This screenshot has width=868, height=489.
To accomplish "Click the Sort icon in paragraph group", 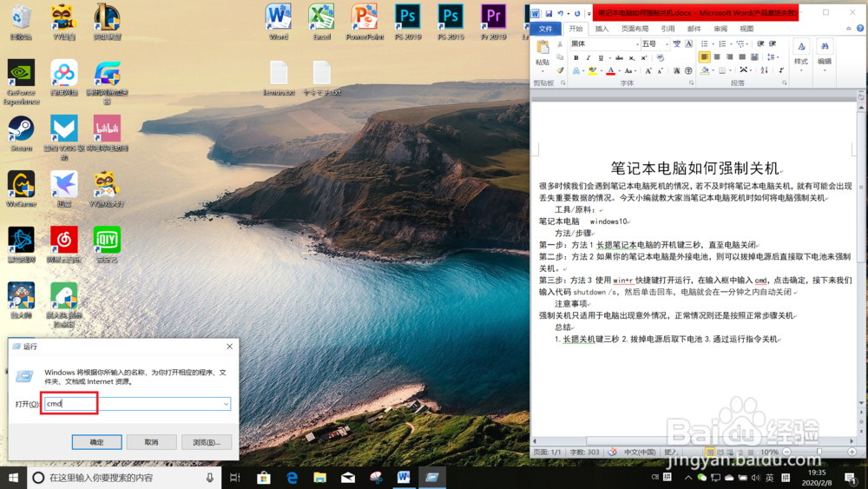I will (x=765, y=71).
